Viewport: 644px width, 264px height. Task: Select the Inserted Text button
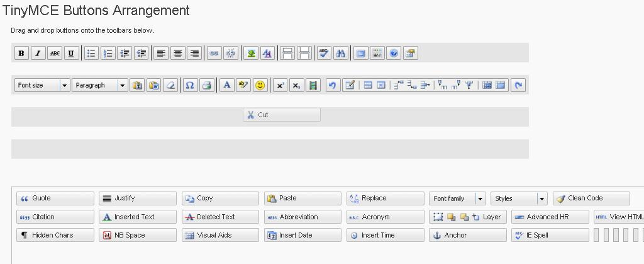[138, 217]
